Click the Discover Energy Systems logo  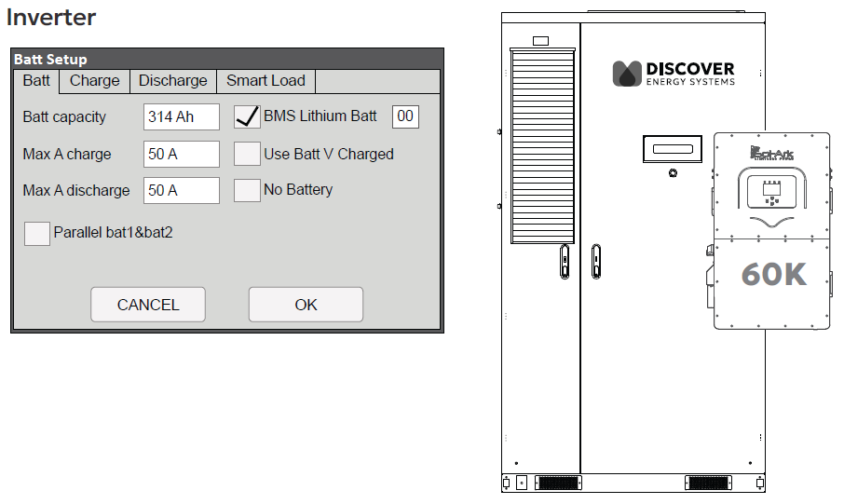(x=673, y=74)
